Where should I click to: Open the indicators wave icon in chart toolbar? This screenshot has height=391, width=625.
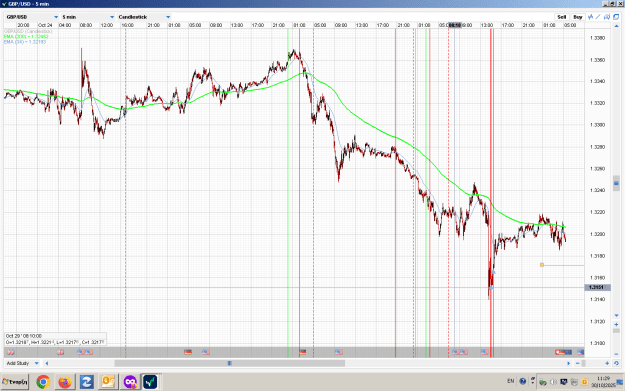tap(591, 17)
